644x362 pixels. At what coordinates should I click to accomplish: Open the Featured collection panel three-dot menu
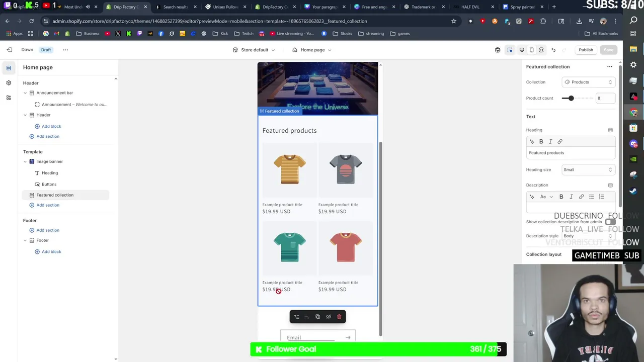pos(610,66)
